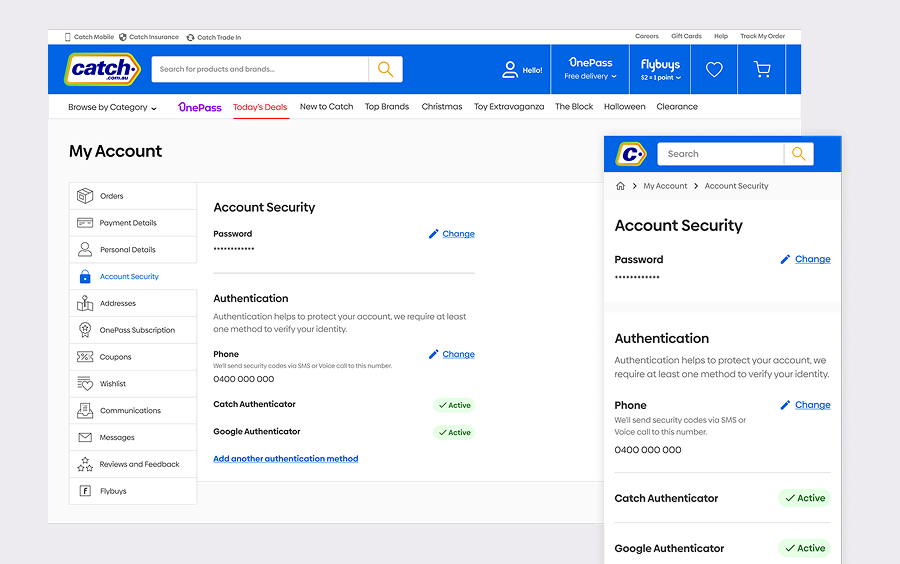The image size is (900, 564).
Task: Click the mobile view search magnifier button
Action: click(x=798, y=154)
